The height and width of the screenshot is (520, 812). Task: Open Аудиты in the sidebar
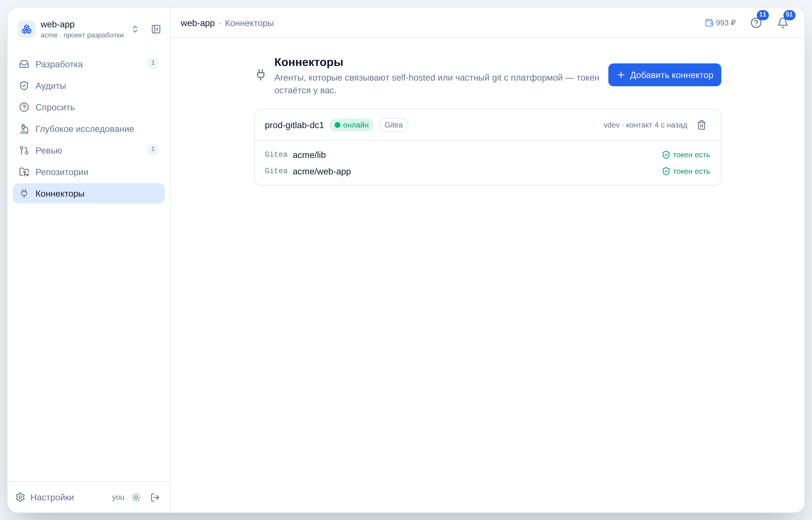tap(89, 86)
